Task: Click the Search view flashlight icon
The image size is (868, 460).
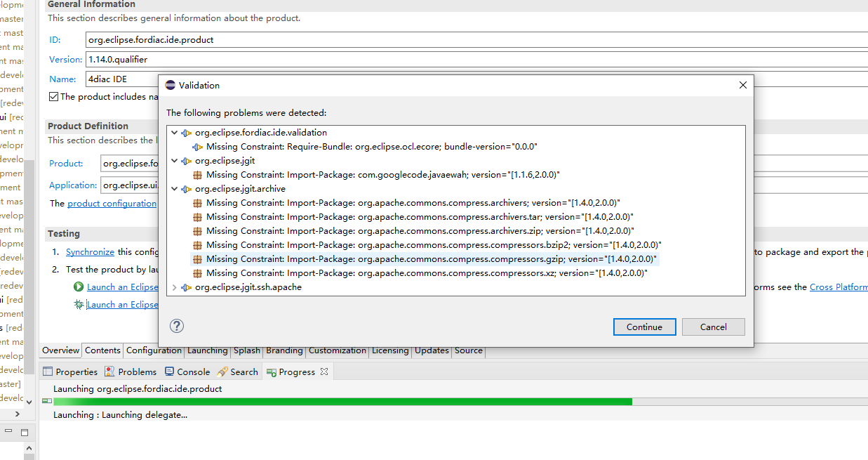Action: tap(222, 372)
